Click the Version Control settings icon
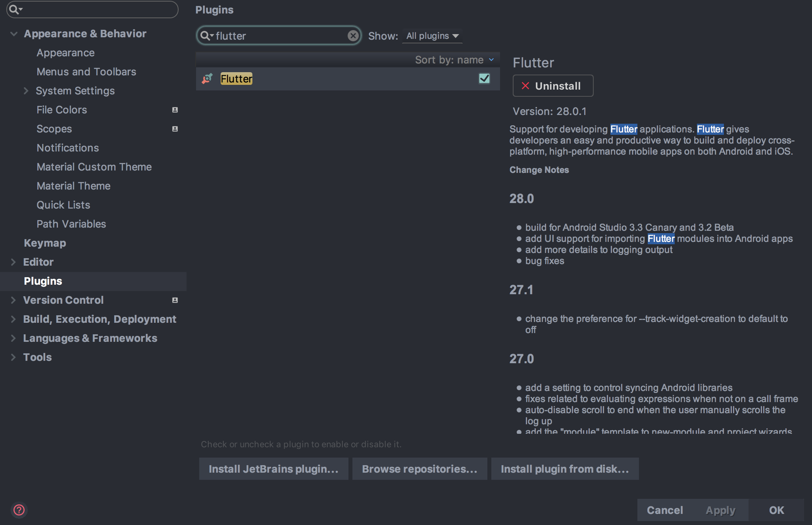 [175, 300]
